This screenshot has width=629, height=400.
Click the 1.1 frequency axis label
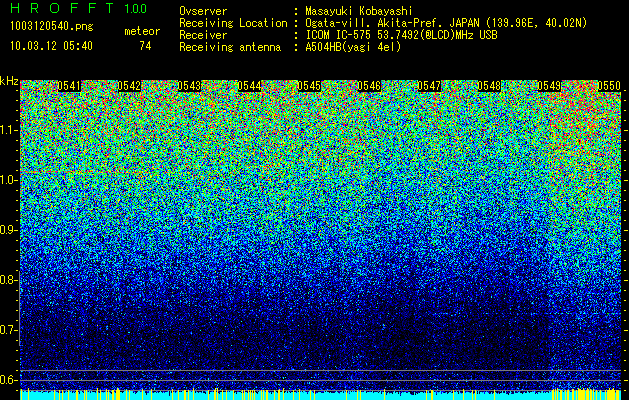(8, 130)
